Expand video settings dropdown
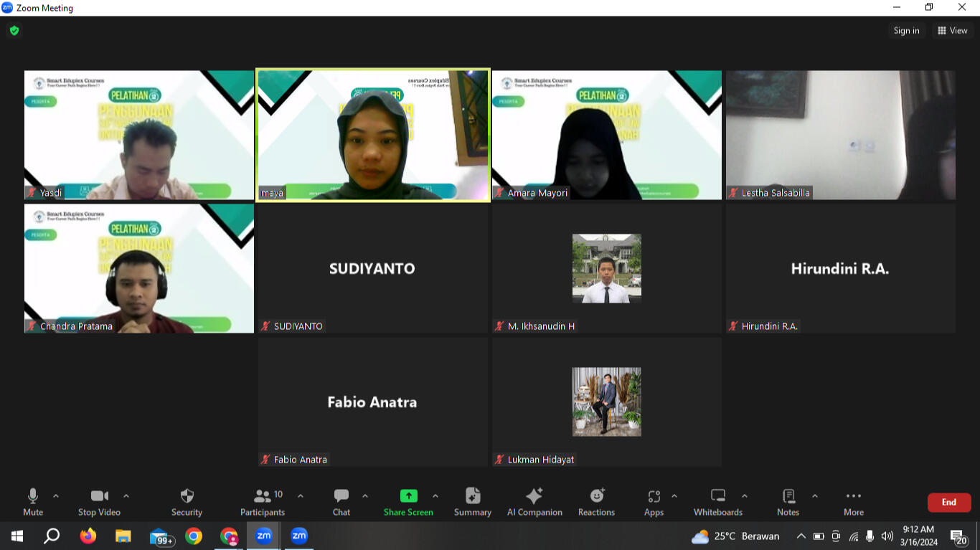The width and height of the screenshot is (980, 550). [x=126, y=495]
